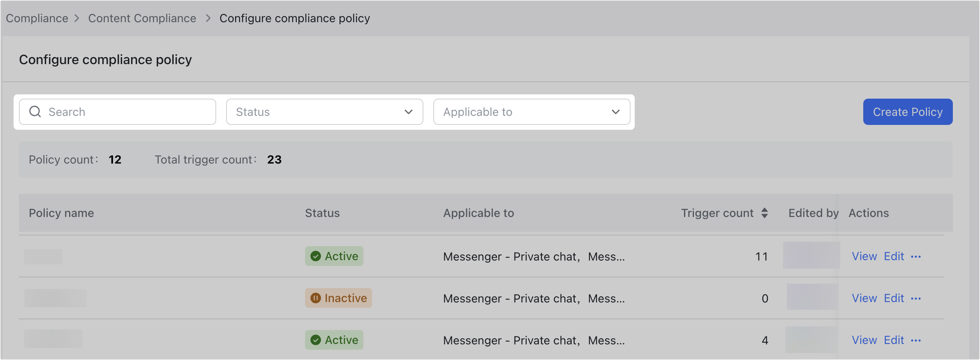Viewport: 980px width, 360px height.
Task: Open more actions for the Inactive policy
Action: [916, 299]
